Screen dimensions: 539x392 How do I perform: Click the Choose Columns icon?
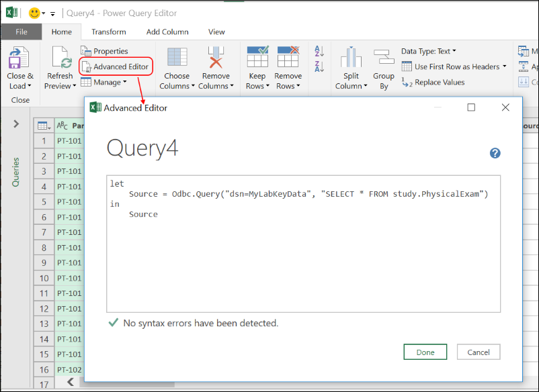point(177,59)
